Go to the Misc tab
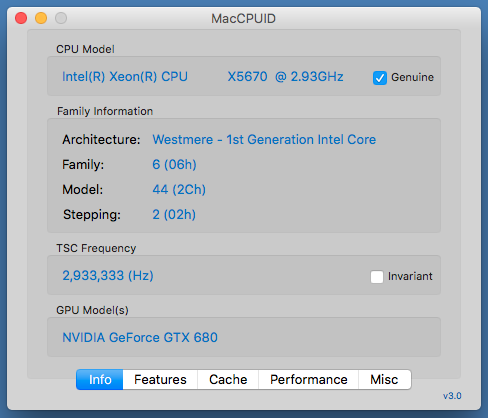Screen dimensions: 488x418 385,379
